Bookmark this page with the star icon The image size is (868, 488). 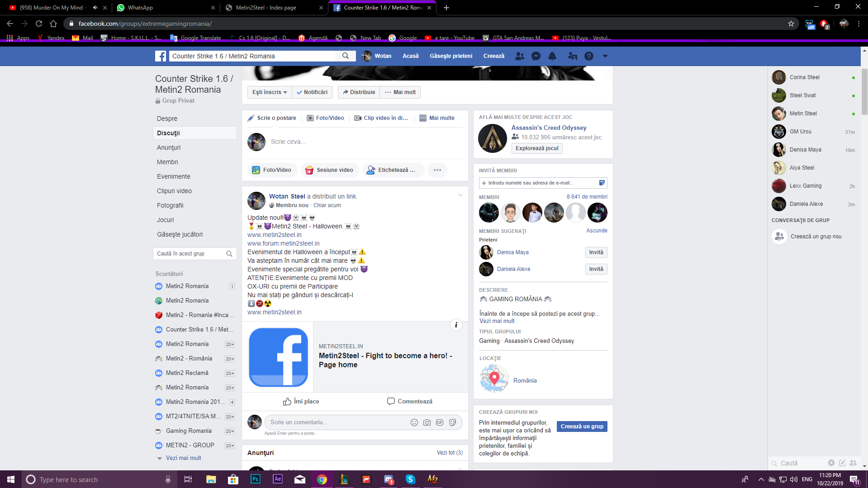791,24
